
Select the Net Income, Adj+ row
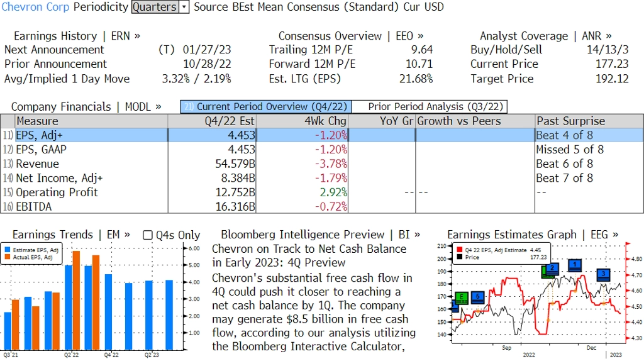click(x=322, y=178)
